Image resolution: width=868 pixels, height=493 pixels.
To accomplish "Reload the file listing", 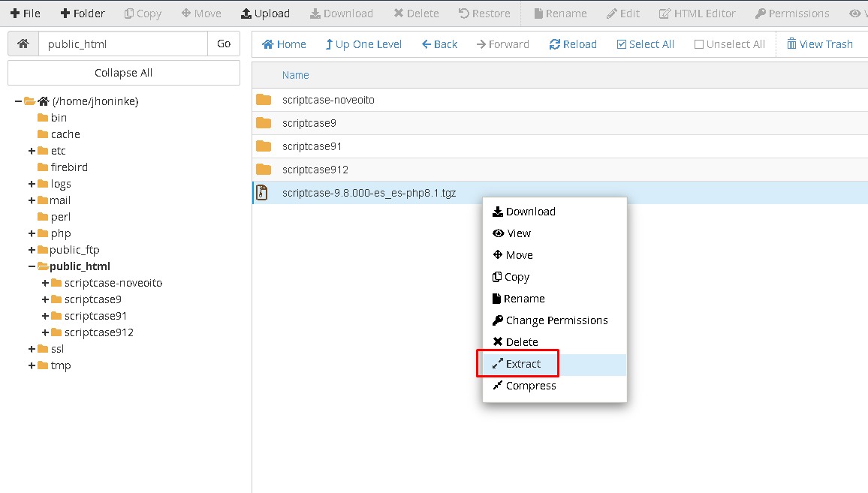I will pos(573,44).
